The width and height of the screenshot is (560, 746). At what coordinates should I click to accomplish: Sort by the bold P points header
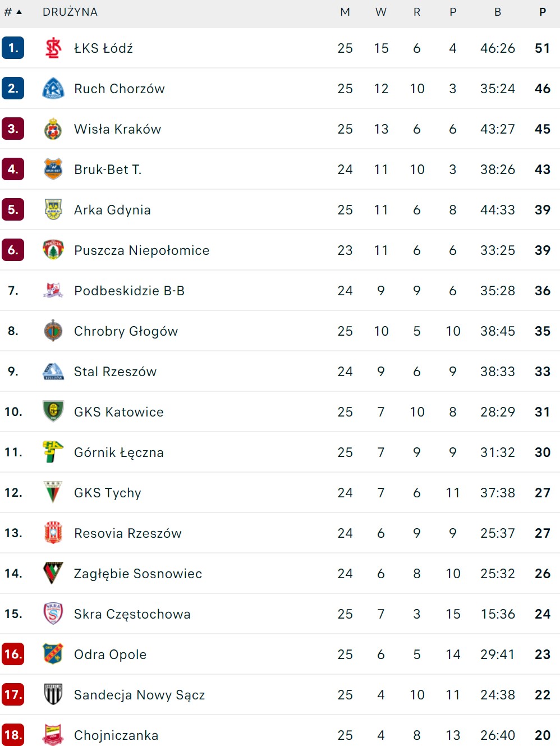tap(543, 12)
